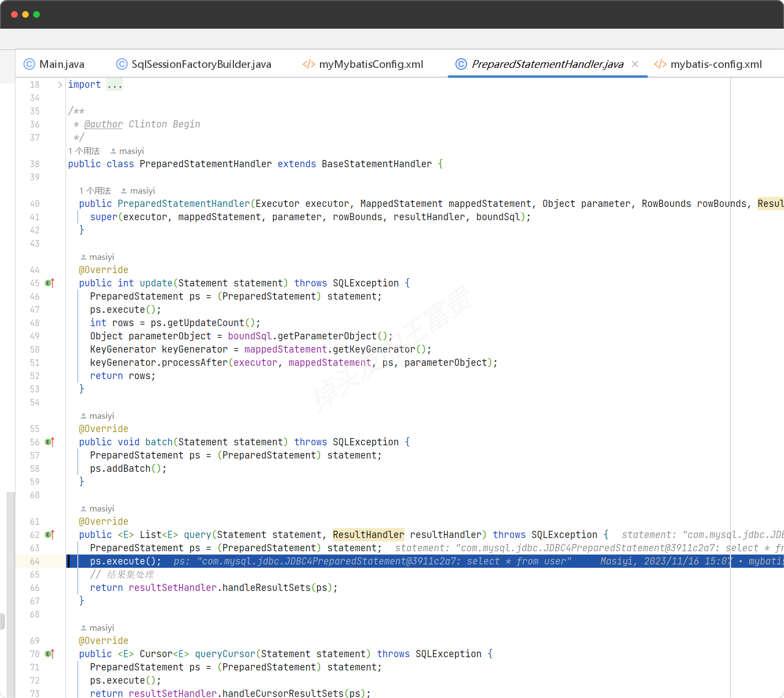This screenshot has height=698, width=784.
Task: Click processAfter on line 51
Action: pos(195,363)
